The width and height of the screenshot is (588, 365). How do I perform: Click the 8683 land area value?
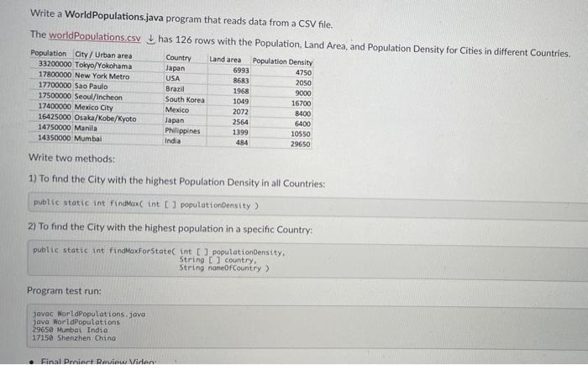pyautogui.click(x=241, y=81)
